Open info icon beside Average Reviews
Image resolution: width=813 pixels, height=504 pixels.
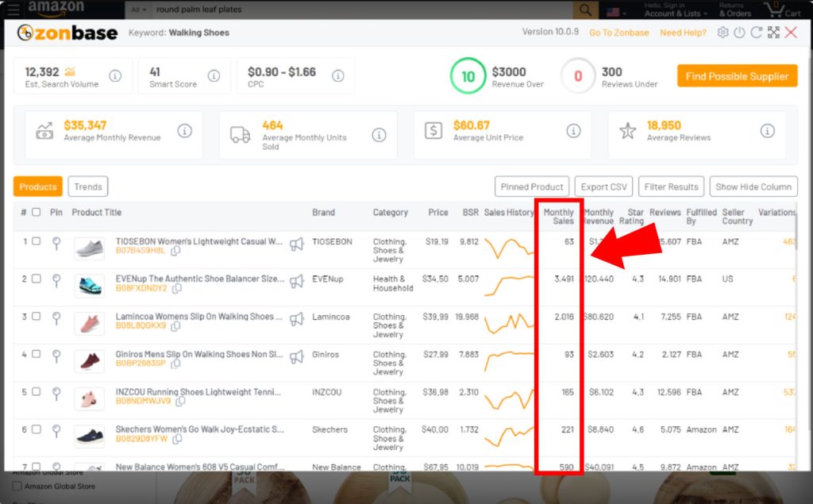click(767, 131)
